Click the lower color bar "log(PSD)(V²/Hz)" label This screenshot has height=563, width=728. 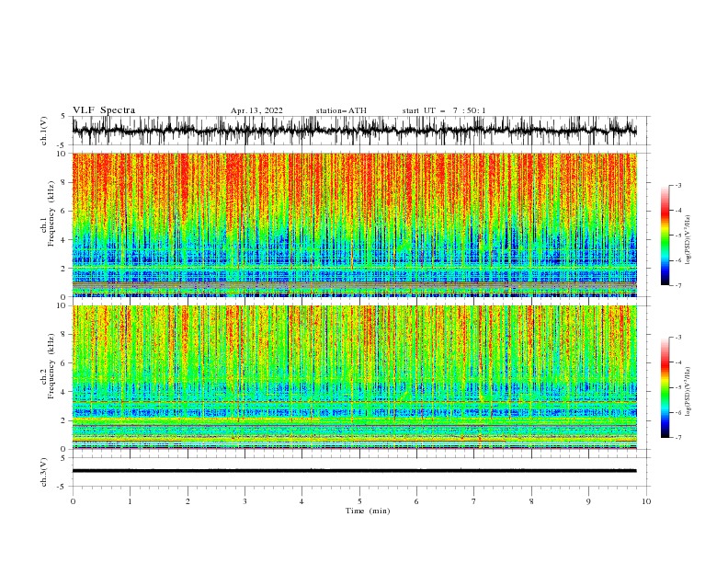(688, 392)
